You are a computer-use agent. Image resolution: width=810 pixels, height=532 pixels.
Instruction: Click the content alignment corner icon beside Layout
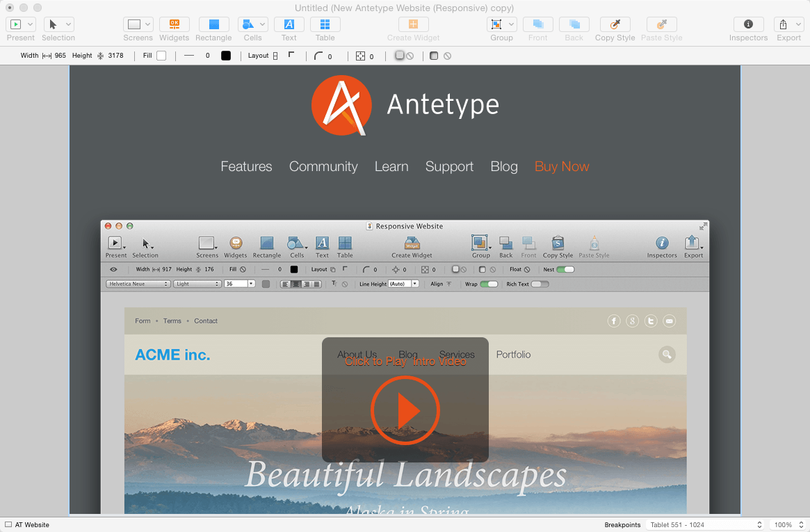[x=291, y=55]
